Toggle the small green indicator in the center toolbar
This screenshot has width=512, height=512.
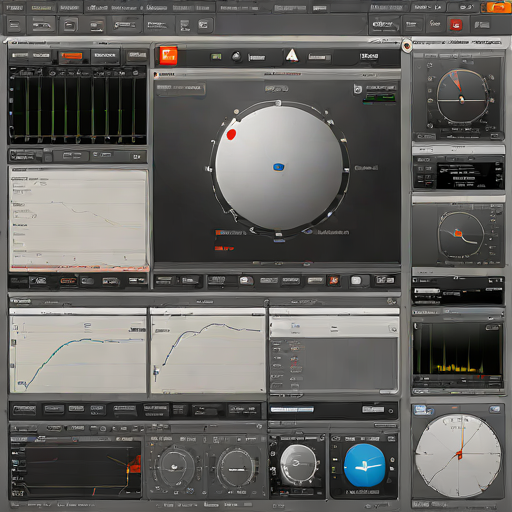[x=216, y=57]
